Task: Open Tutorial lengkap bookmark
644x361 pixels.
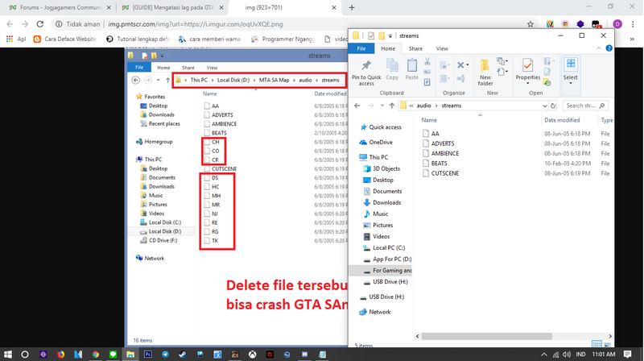Action: pos(138,39)
